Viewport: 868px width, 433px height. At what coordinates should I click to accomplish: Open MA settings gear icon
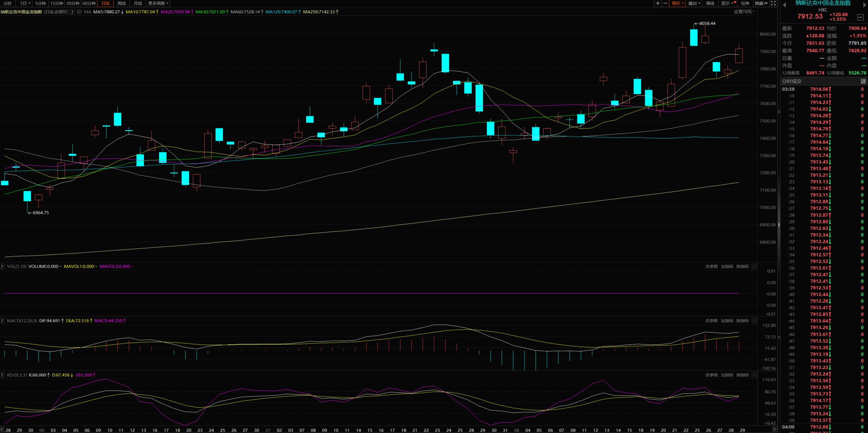79,12
